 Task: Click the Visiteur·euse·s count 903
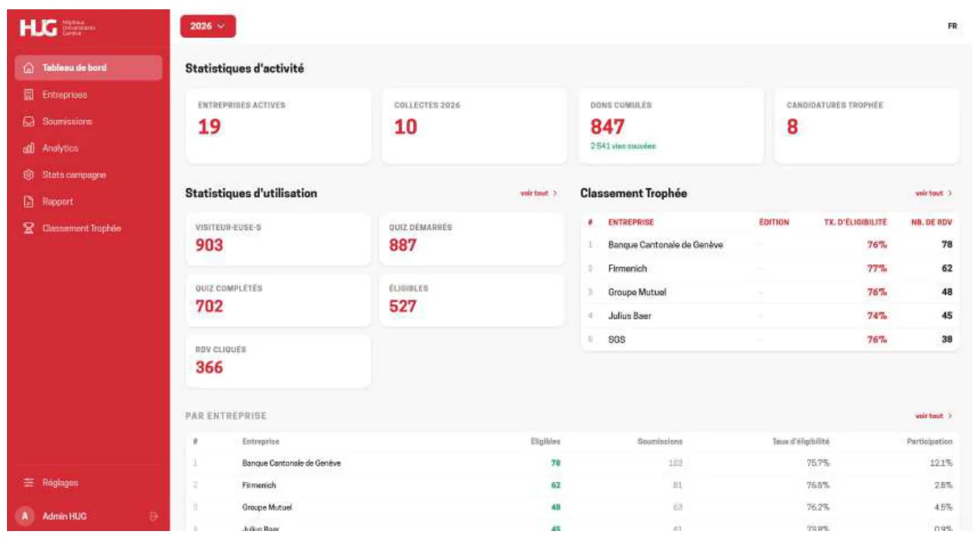click(x=210, y=245)
